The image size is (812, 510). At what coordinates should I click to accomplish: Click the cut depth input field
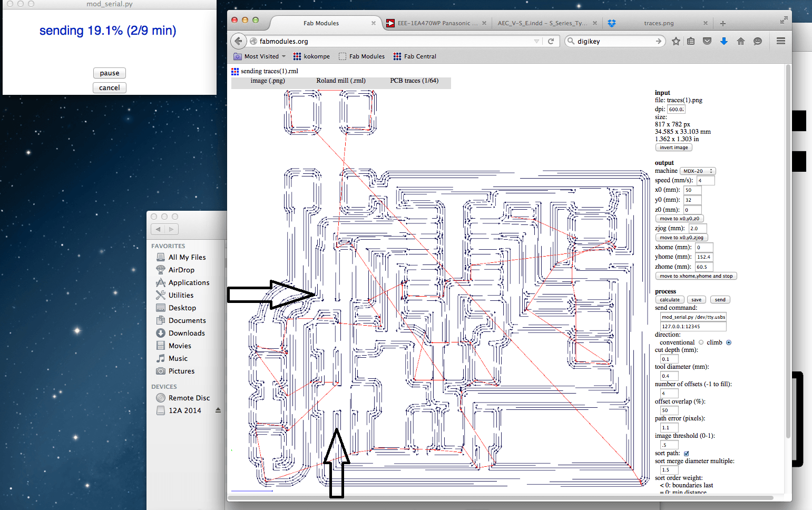[x=669, y=359]
